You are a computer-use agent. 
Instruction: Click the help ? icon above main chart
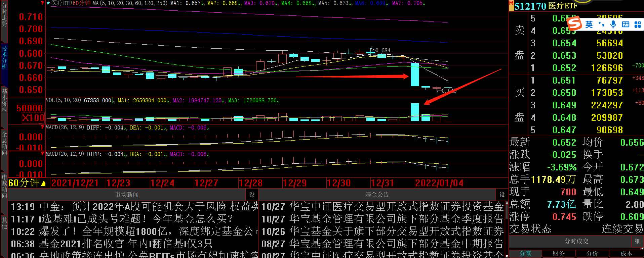[42, 3]
